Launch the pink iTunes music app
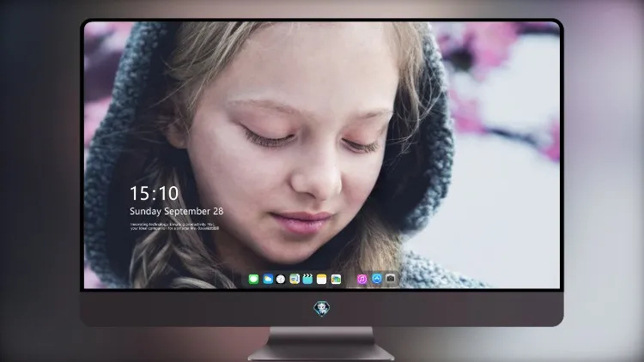Viewport: 644px width, 362px height. [361, 279]
